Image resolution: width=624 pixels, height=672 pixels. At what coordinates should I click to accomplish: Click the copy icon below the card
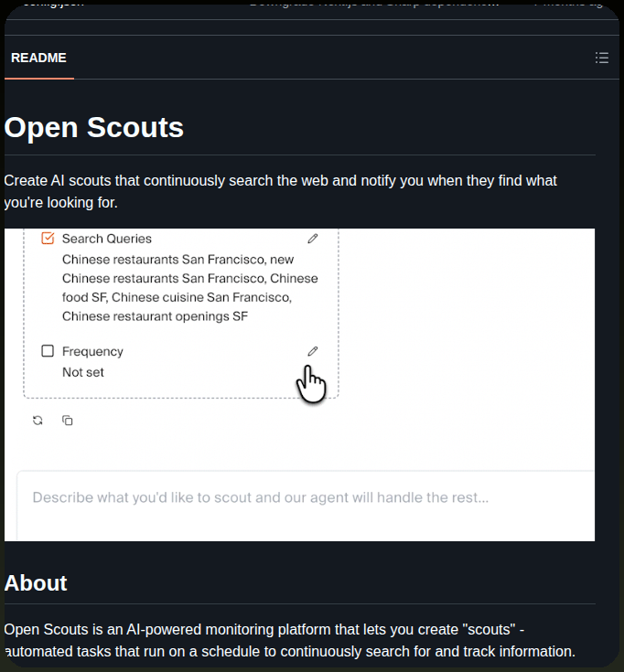[68, 421]
